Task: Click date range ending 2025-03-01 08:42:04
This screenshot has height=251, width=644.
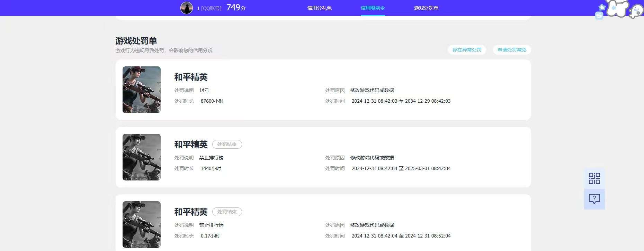Action: pyautogui.click(x=401, y=168)
